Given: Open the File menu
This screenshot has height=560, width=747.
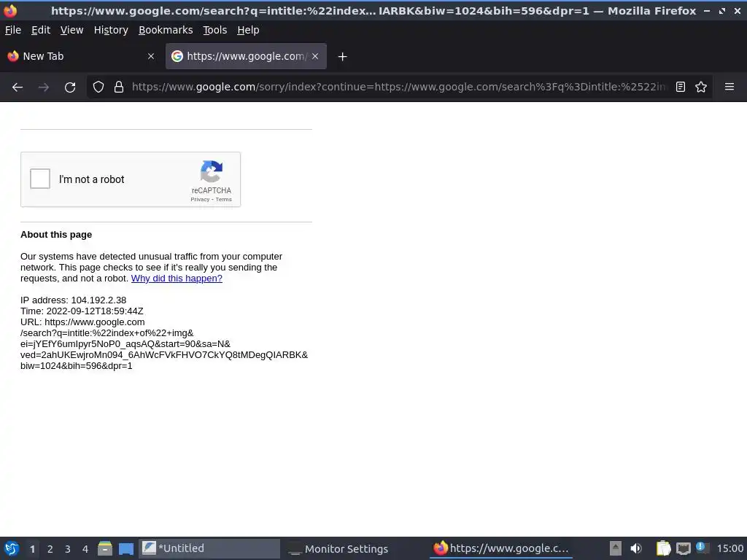Looking at the screenshot, I should coord(13,30).
